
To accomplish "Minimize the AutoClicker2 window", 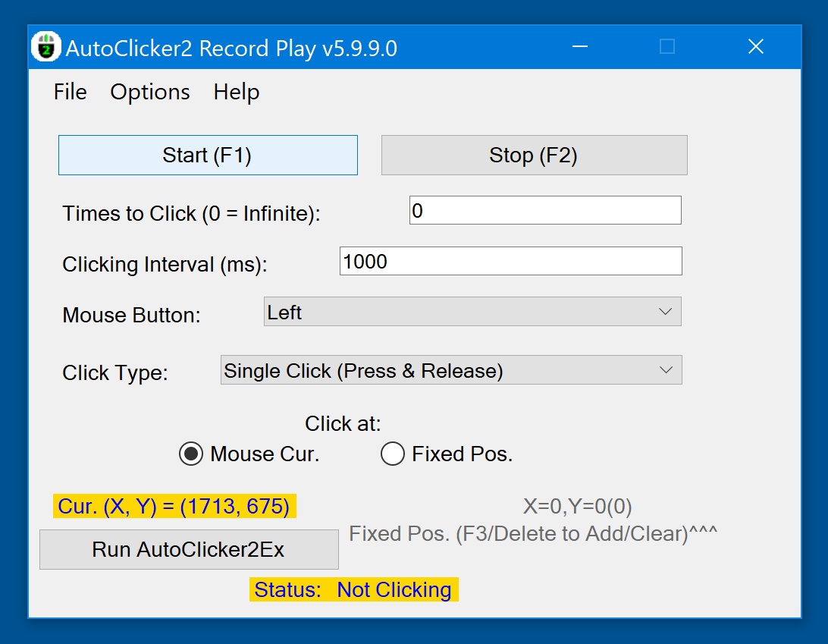I will (580, 46).
